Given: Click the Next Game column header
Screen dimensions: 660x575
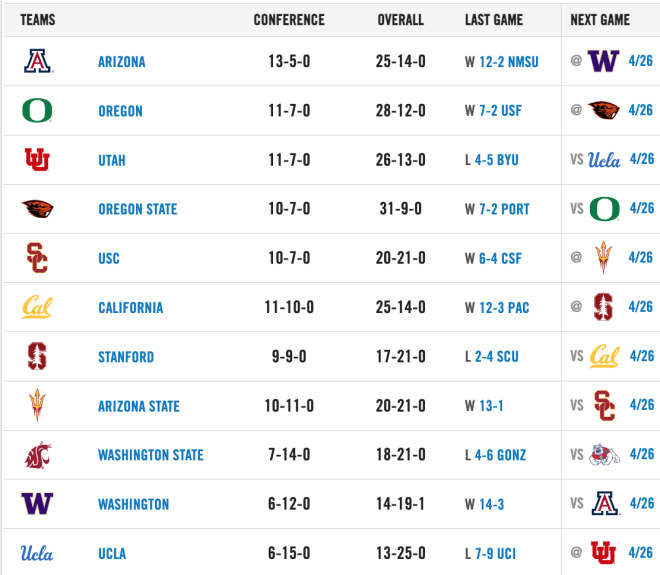Looking at the screenshot, I should tap(600, 20).
